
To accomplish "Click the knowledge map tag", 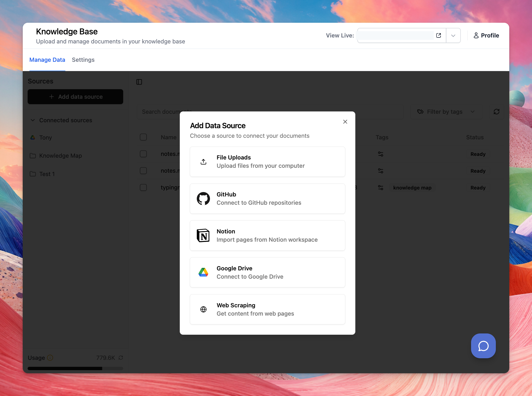I will pos(412,188).
